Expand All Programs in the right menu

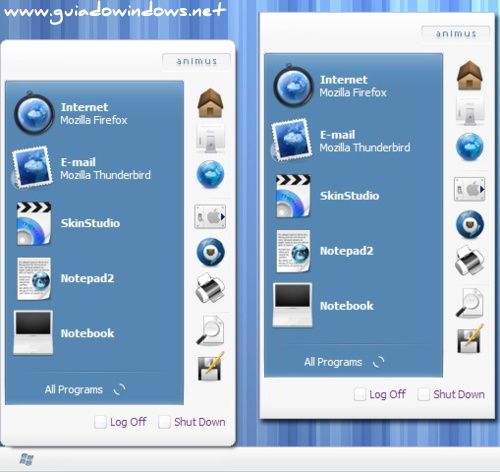pos(344,362)
